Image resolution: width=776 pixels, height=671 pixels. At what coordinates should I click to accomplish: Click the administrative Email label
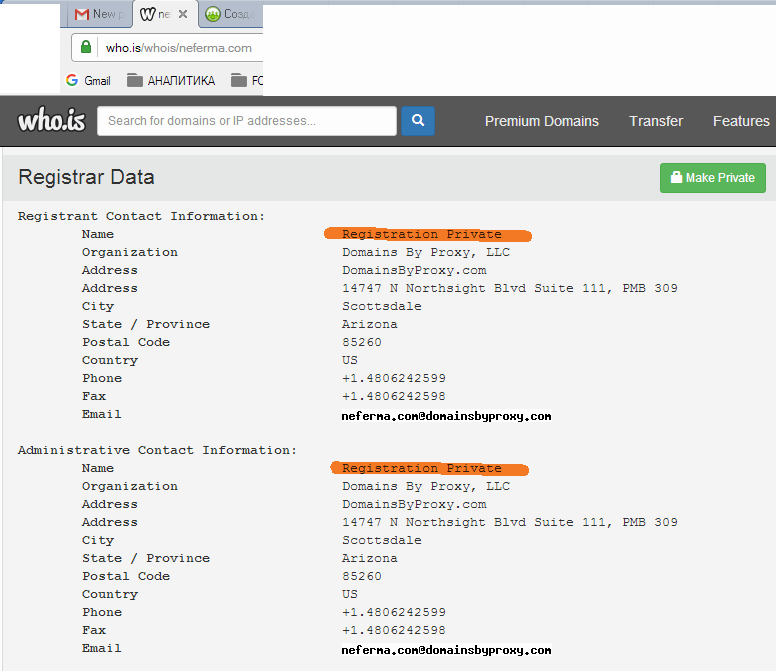(x=101, y=648)
